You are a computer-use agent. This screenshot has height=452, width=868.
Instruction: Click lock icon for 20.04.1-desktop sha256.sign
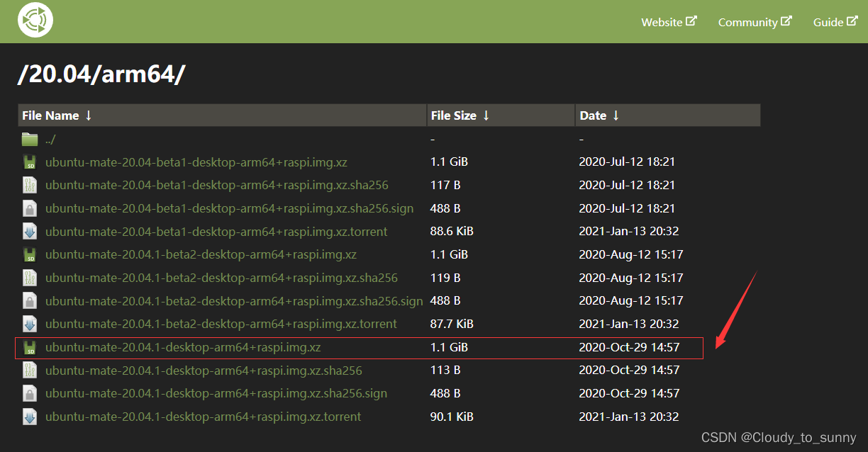[x=29, y=394]
